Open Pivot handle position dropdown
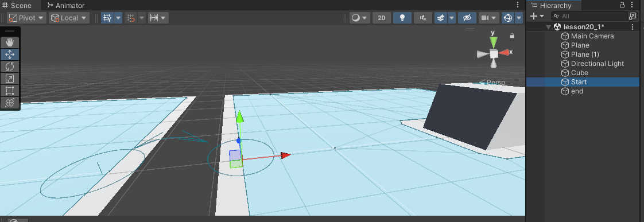 click(x=27, y=18)
